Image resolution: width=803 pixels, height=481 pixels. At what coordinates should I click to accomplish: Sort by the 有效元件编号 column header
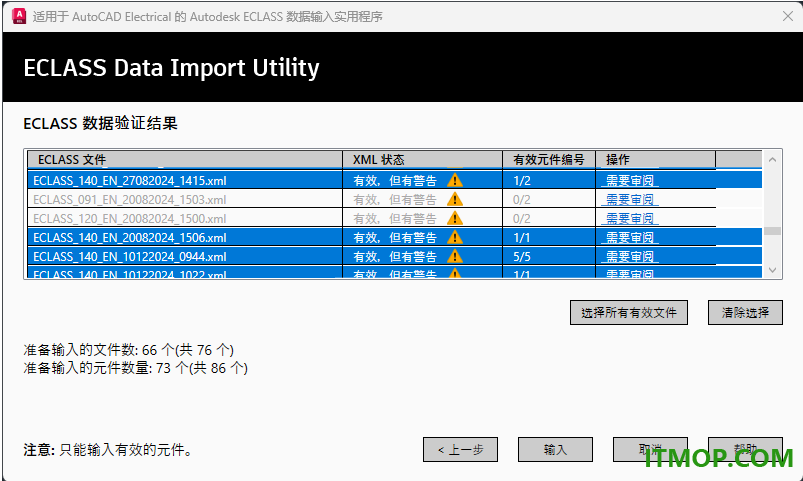coord(549,160)
